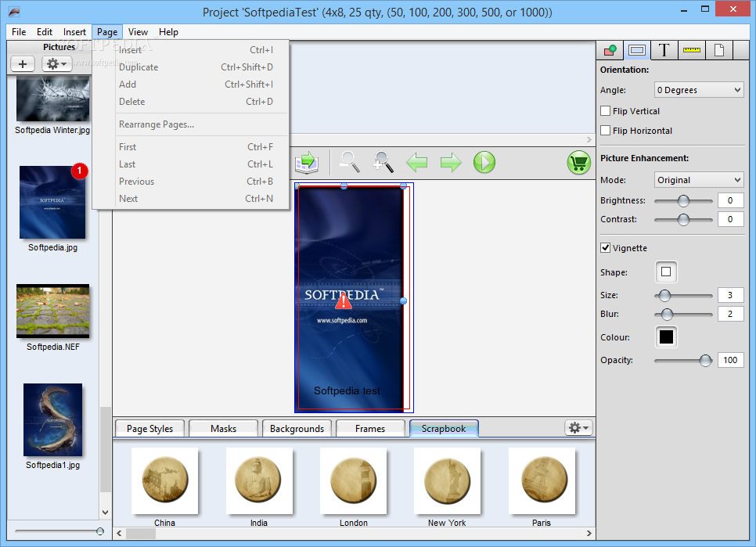Click the zoom in magnifier icon

tap(383, 162)
